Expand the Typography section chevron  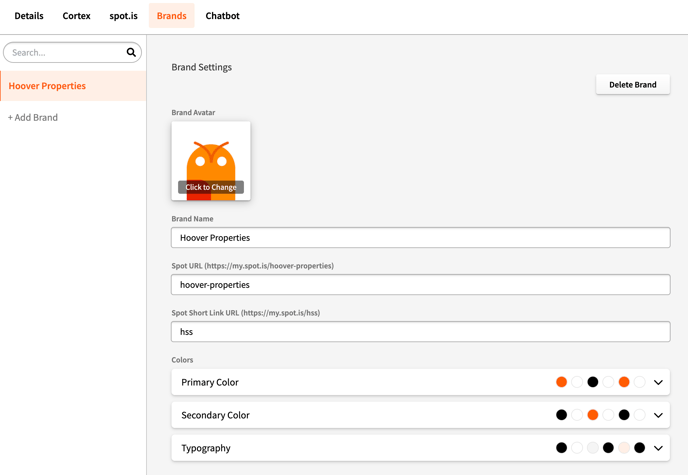point(658,448)
